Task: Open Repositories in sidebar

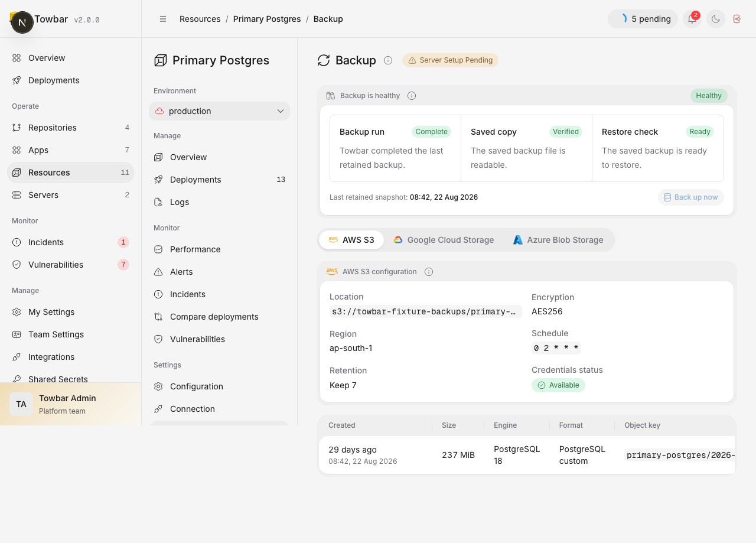Action: click(x=71, y=128)
